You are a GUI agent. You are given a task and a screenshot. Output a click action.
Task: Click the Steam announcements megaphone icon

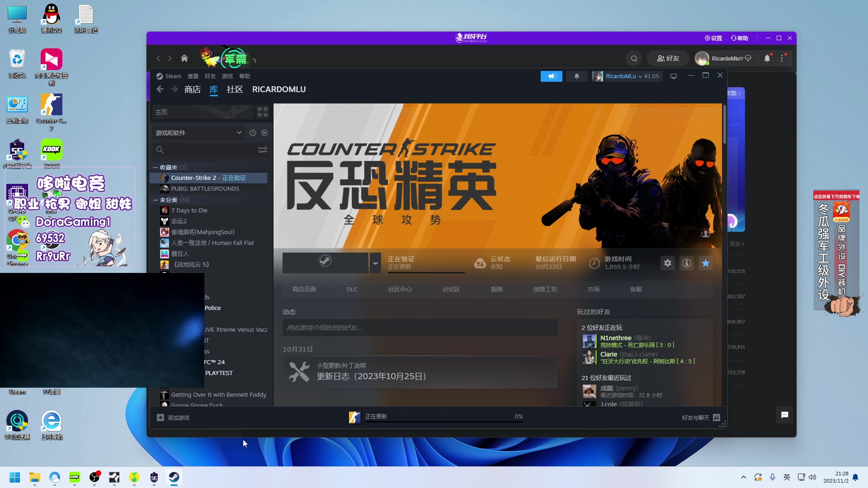[552, 76]
